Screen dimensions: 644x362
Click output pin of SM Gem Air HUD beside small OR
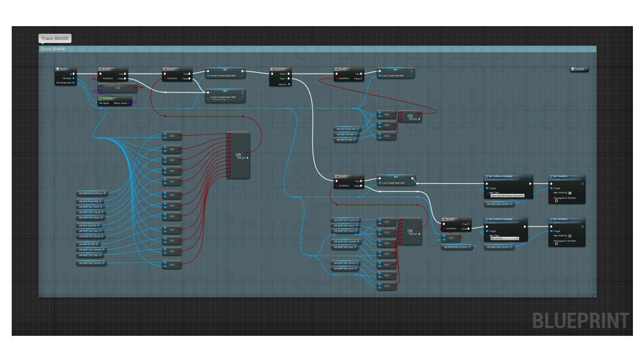coord(355,140)
